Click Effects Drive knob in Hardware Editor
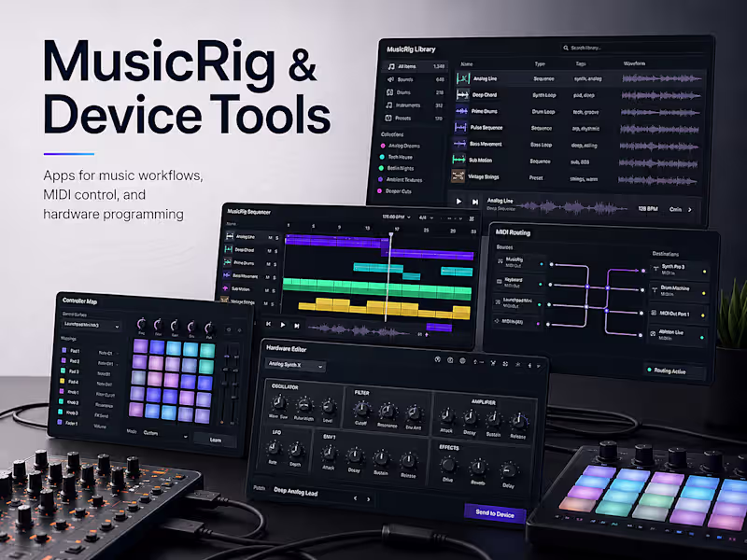Screen dimensions: 747x560 coord(448,464)
